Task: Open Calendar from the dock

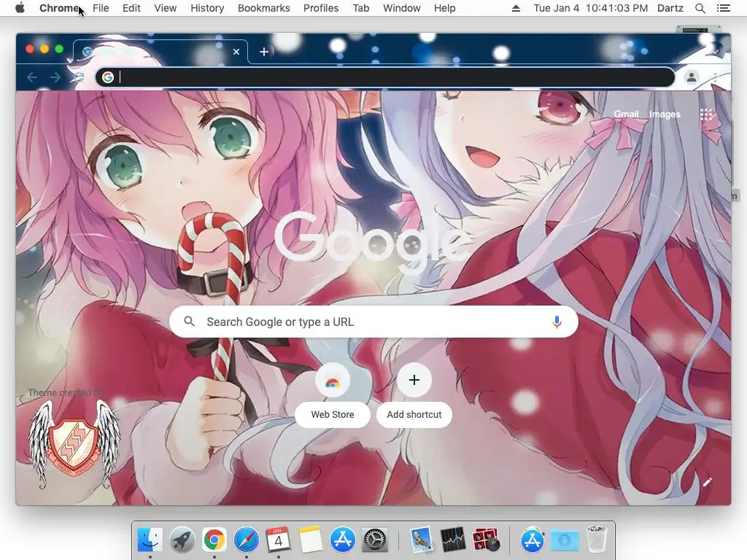Action: click(278, 540)
